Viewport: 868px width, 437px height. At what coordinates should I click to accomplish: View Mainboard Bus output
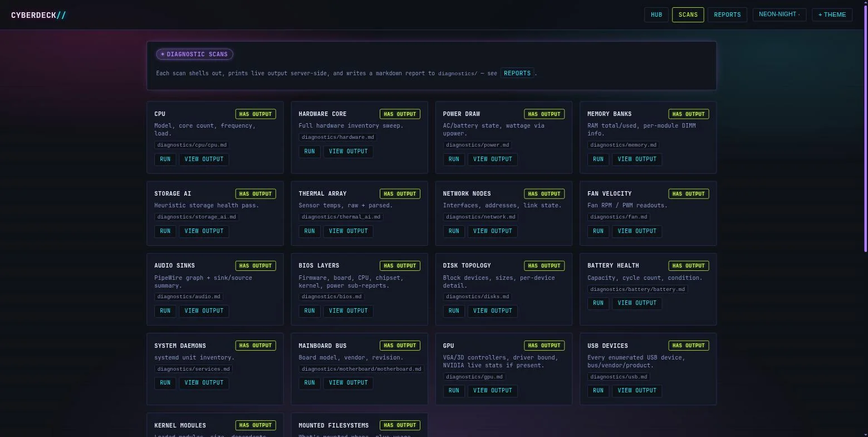click(x=348, y=382)
